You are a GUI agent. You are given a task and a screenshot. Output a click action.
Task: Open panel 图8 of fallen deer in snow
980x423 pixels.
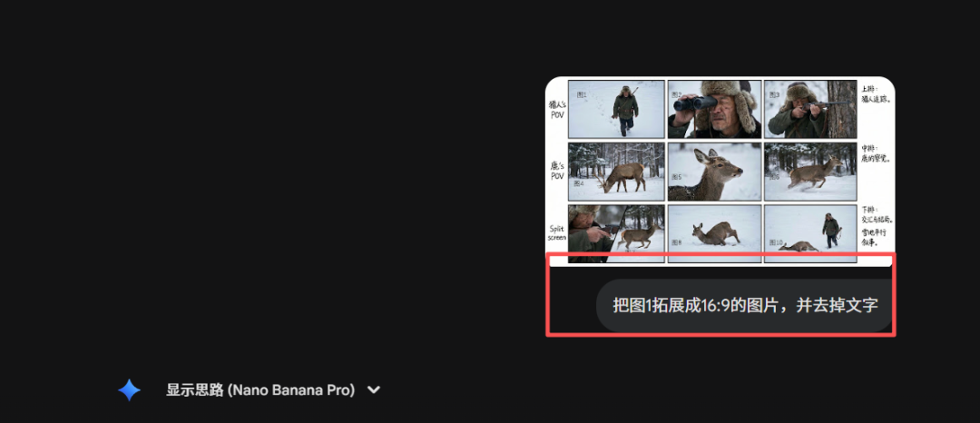click(714, 232)
